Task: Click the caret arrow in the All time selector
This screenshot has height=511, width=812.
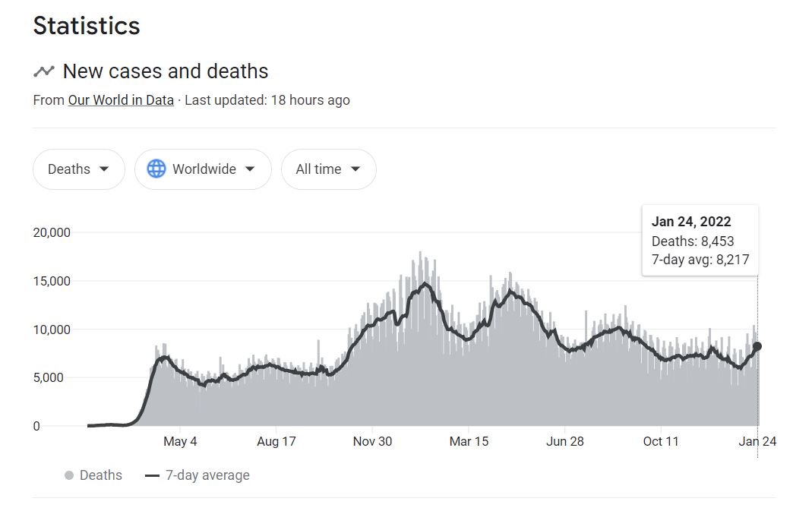Action: (x=355, y=169)
